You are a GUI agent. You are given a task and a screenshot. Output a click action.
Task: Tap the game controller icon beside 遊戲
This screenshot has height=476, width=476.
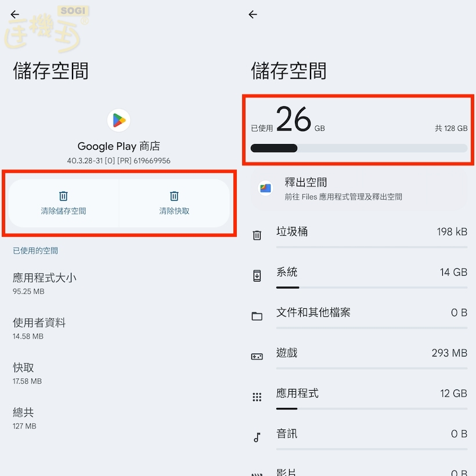(x=257, y=355)
